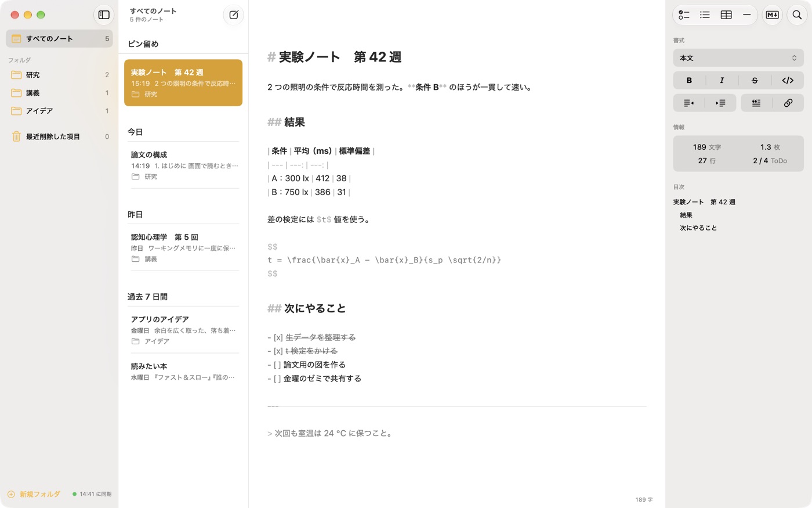Jump to 実験ノート 第 42 週 in 目次
The height and width of the screenshot is (508, 812).
(x=704, y=202)
